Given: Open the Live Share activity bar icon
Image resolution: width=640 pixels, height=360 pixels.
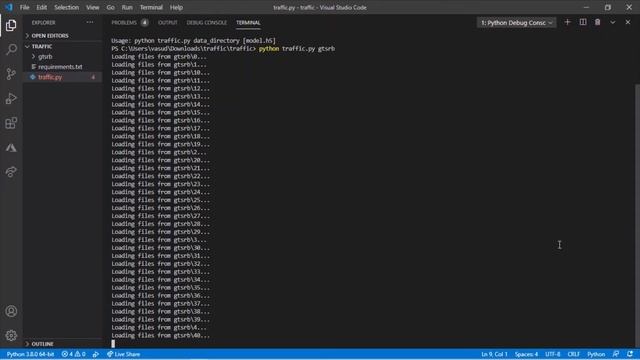Looking at the screenshot, I should click(x=11, y=172).
